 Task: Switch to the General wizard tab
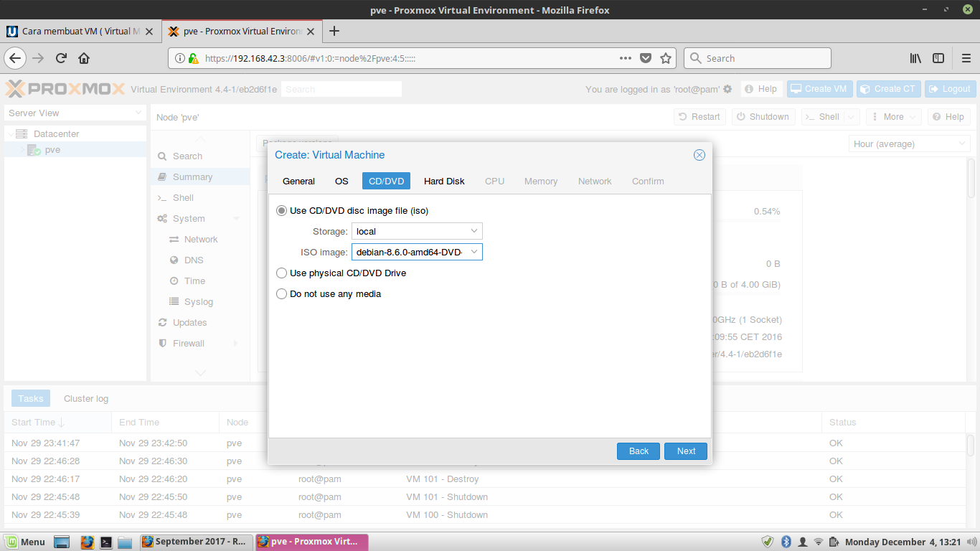(298, 181)
